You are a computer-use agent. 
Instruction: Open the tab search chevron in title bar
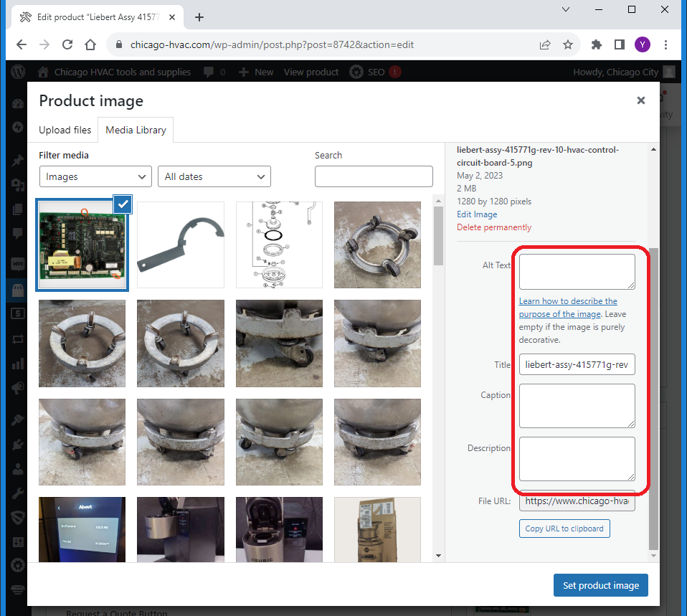pyautogui.click(x=566, y=9)
